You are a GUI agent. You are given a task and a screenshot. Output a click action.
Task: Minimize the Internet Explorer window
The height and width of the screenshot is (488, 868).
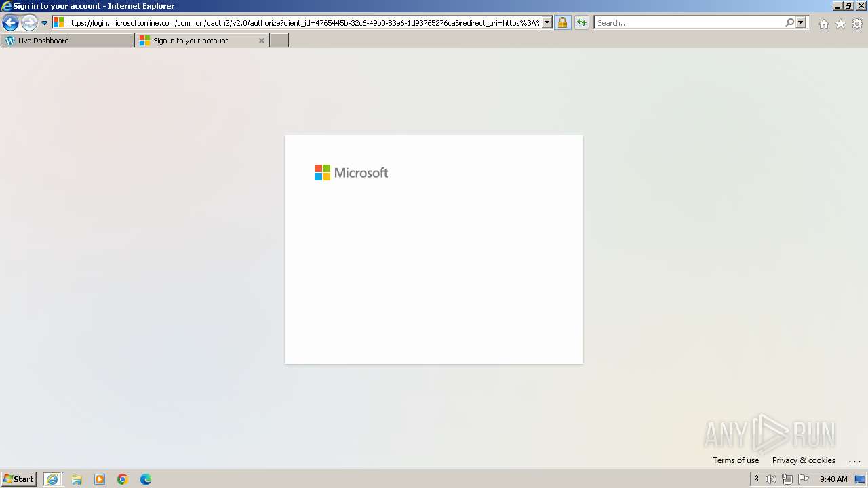837,5
